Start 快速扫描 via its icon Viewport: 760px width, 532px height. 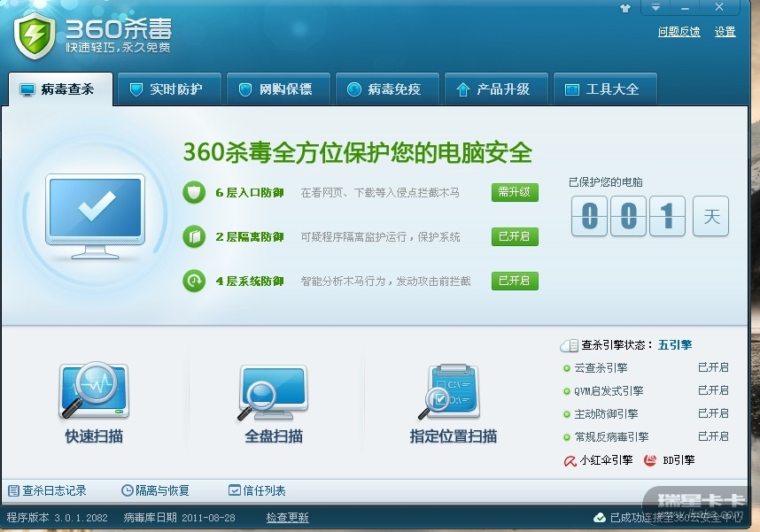coord(94,390)
